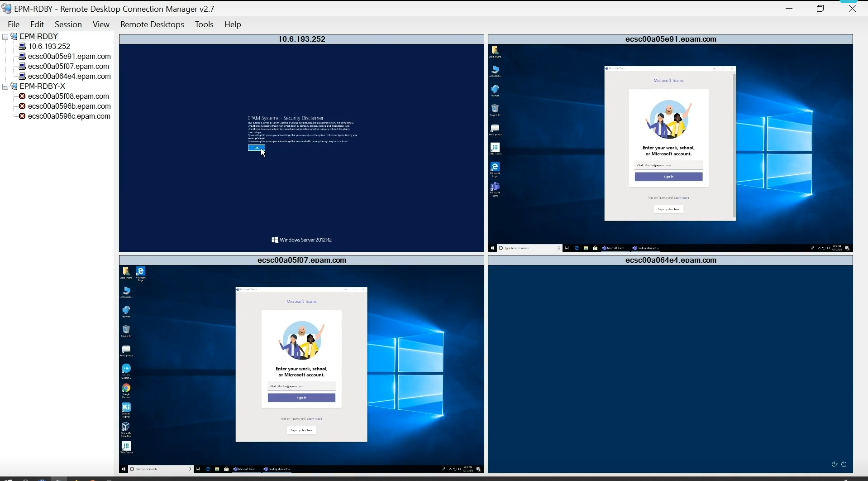Open the Edit menu
The width and height of the screenshot is (868, 481).
coord(37,24)
